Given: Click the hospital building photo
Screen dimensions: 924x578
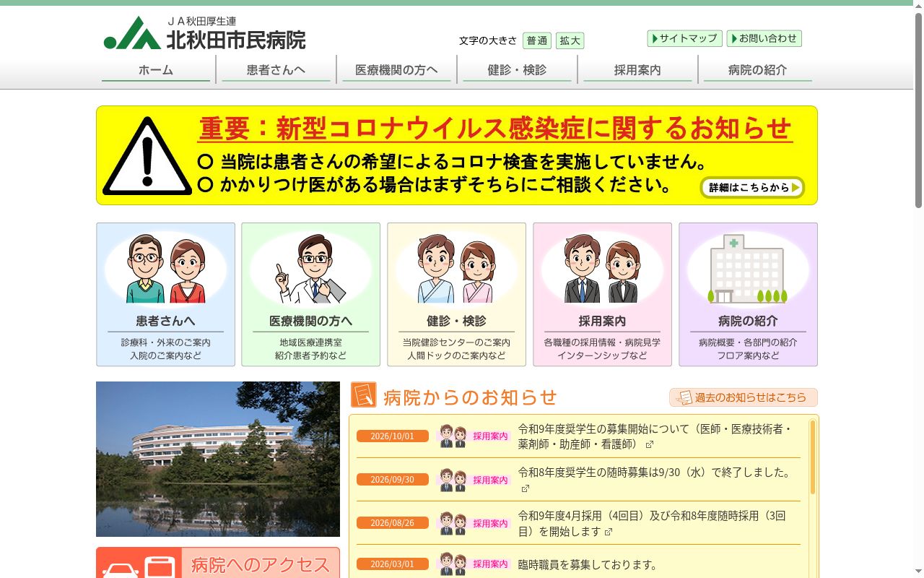Looking at the screenshot, I should [218, 459].
